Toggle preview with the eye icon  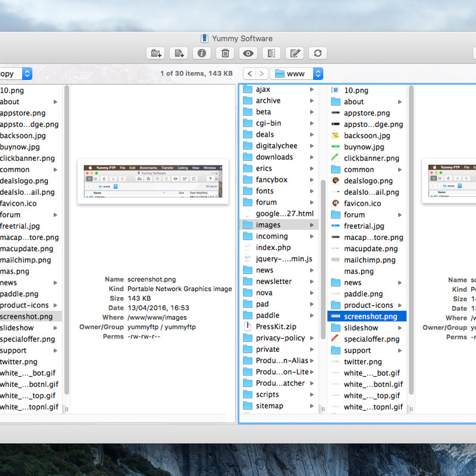pos(248,53)
